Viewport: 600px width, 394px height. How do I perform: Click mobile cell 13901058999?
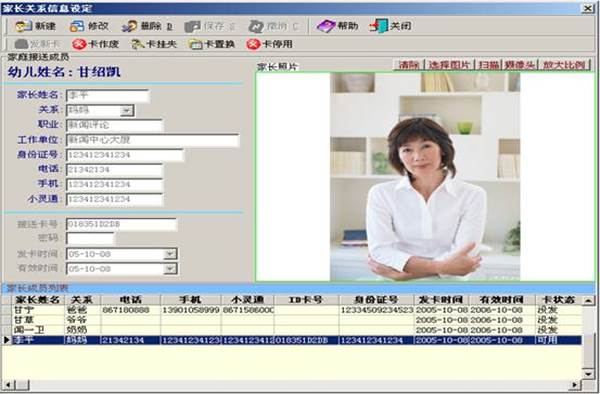(x=191, y=310)
